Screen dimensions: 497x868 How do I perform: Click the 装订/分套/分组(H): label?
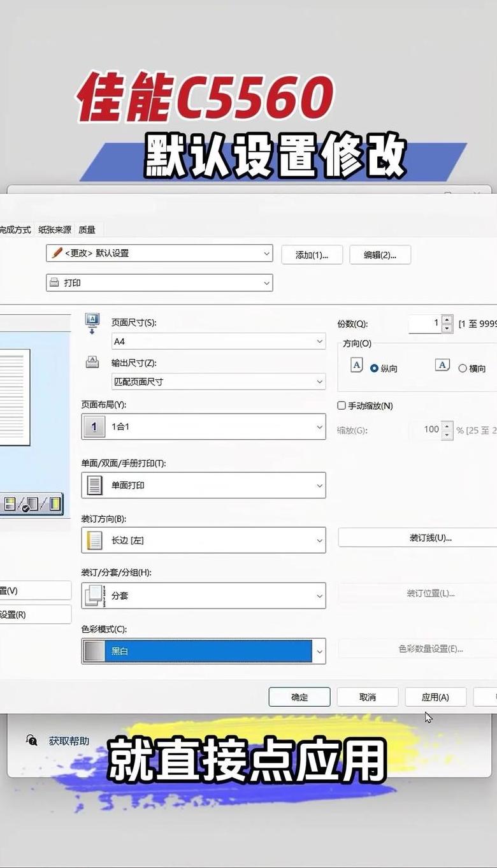click(x=116, y=573)
